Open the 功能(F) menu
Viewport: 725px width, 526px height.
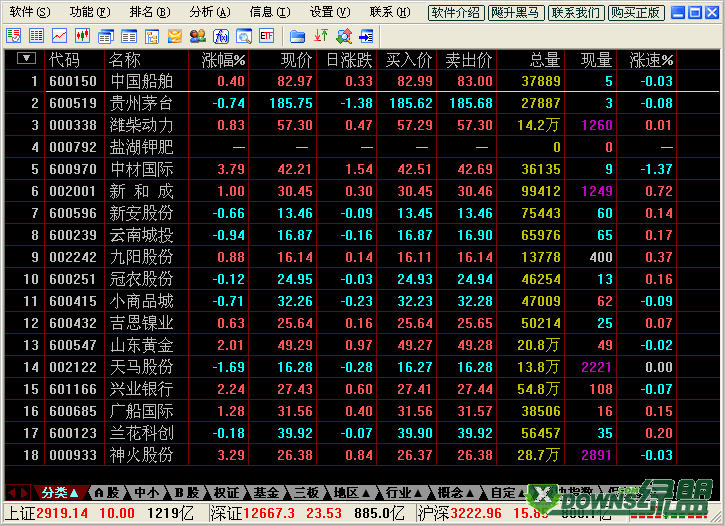click(x=90, y=12)
